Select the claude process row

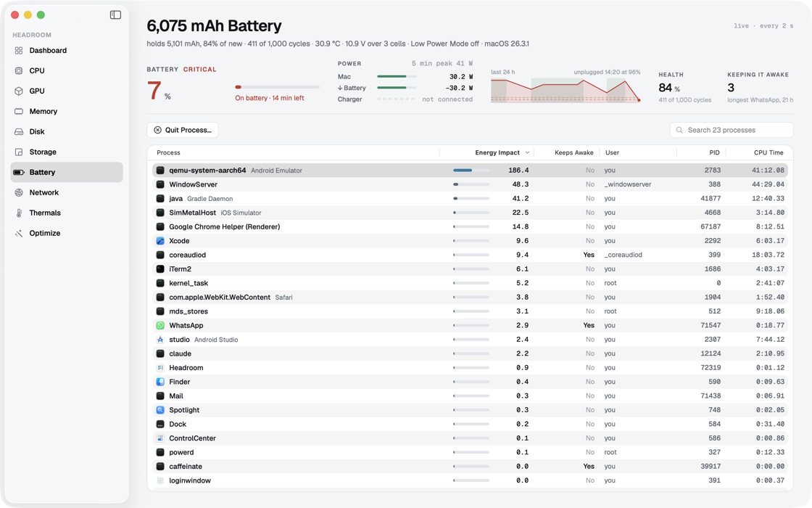pyautogui.click(x=471, y=353)
